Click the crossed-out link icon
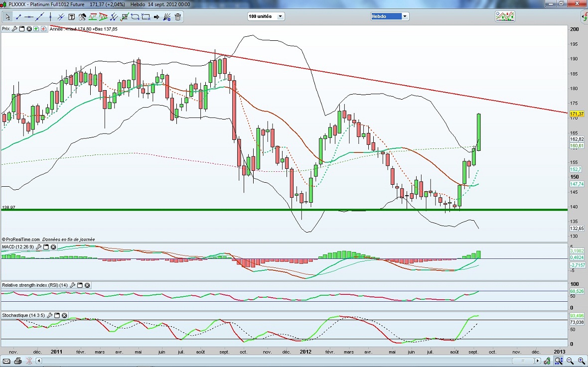 (29, 361)
